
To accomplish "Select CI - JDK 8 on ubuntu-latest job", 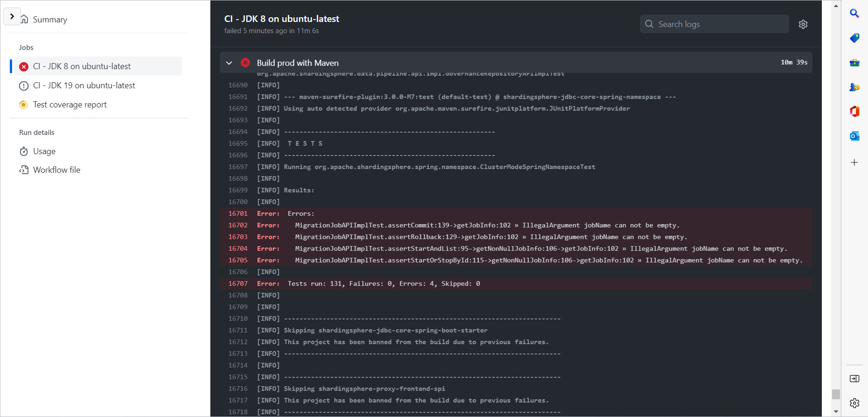I will click(98, 66).
